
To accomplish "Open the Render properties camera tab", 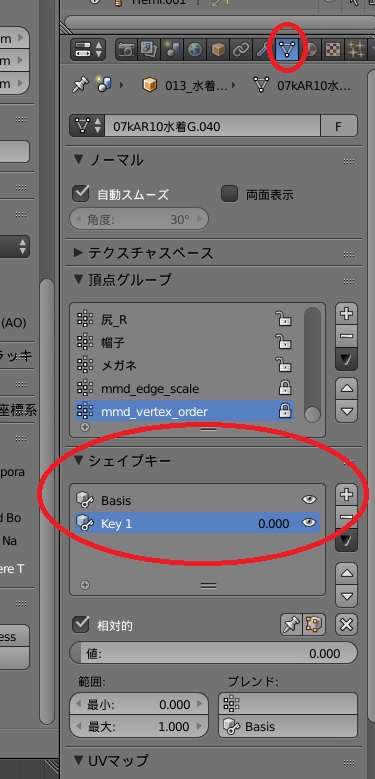I will 127,50.
